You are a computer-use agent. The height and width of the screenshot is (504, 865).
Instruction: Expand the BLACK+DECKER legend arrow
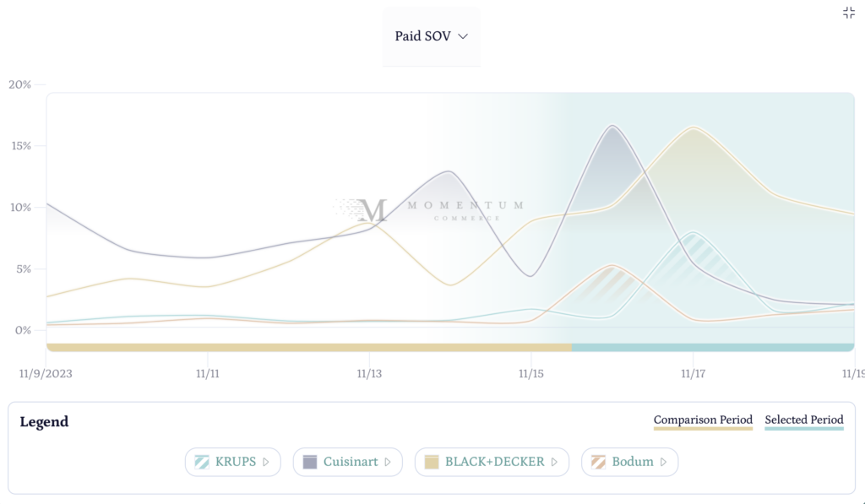coord(554,462)
